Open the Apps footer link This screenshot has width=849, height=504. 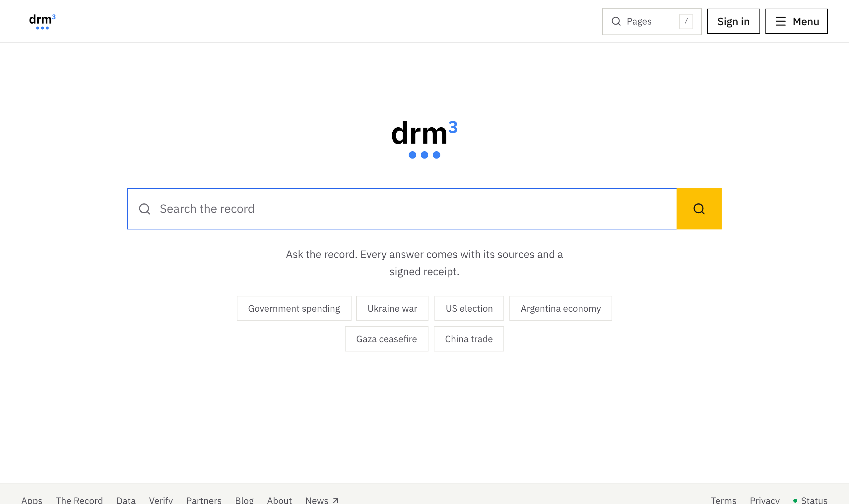click(x=32, y=500)
